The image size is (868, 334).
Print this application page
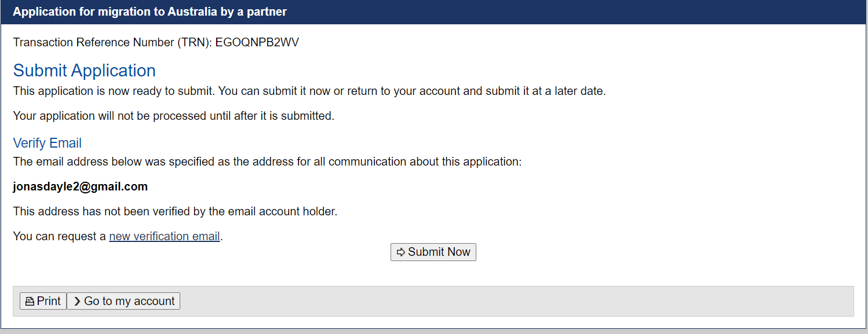point(43,301)
